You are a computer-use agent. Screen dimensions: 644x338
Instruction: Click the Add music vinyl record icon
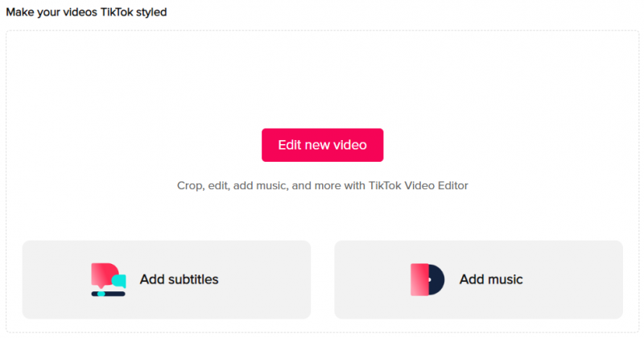pos(427,279)
